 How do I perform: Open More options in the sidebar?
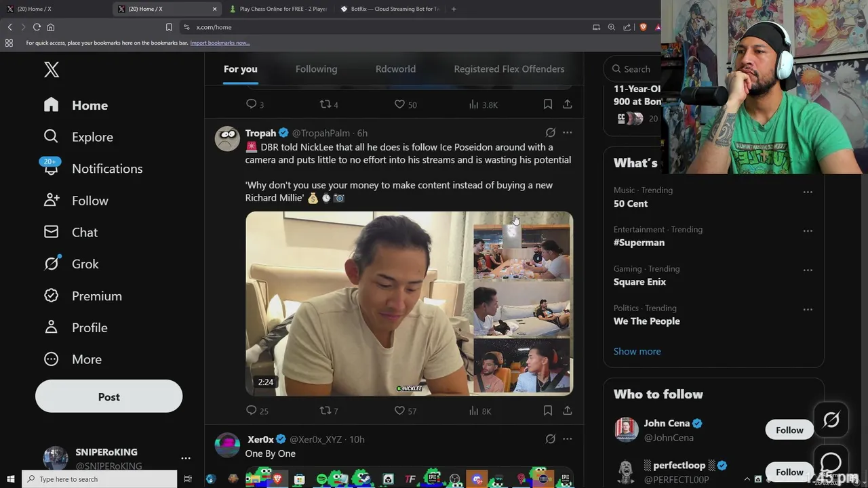point(73,359)
